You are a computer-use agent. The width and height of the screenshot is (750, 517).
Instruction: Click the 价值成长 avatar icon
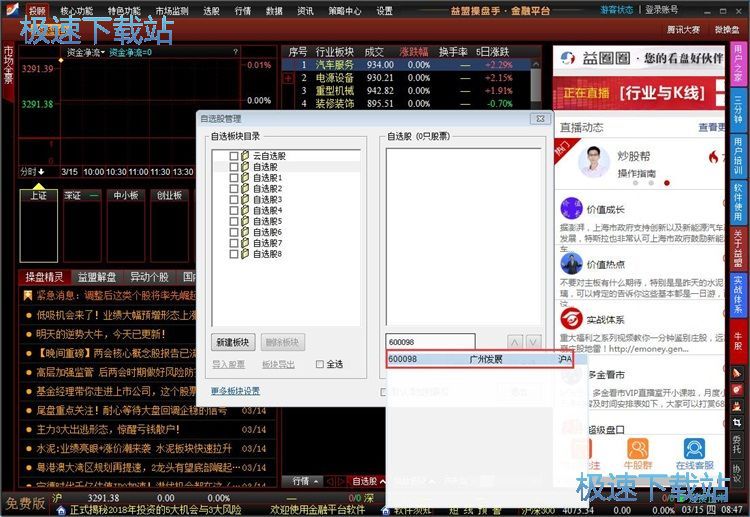tap(571, 209)
